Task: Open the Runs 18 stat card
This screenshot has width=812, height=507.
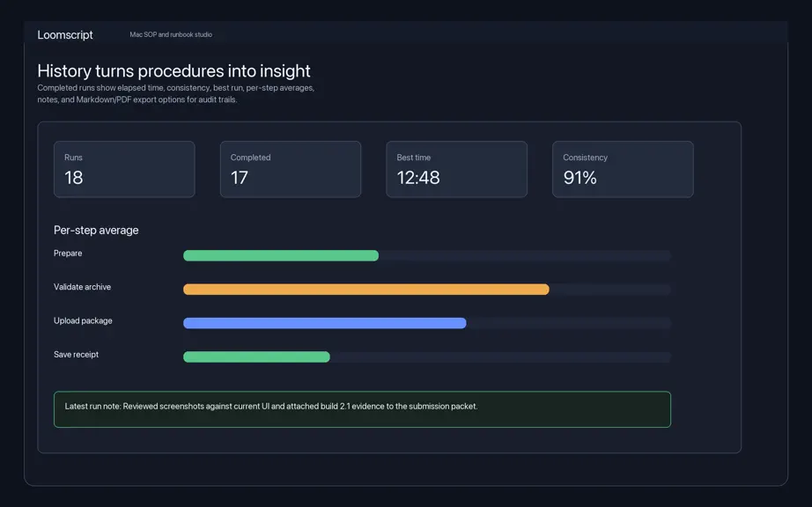Action: point(124,169)
